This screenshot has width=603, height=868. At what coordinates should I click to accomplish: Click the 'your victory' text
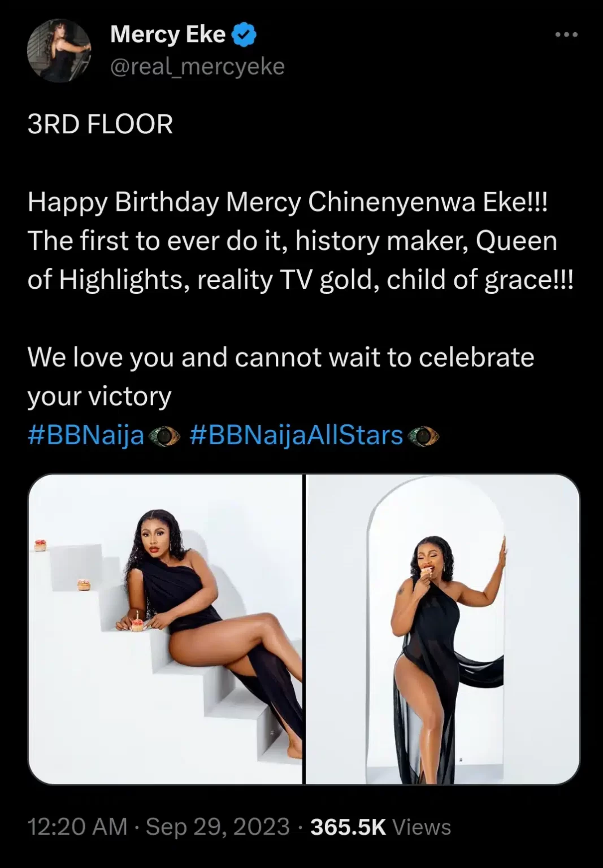coord(99,396)
